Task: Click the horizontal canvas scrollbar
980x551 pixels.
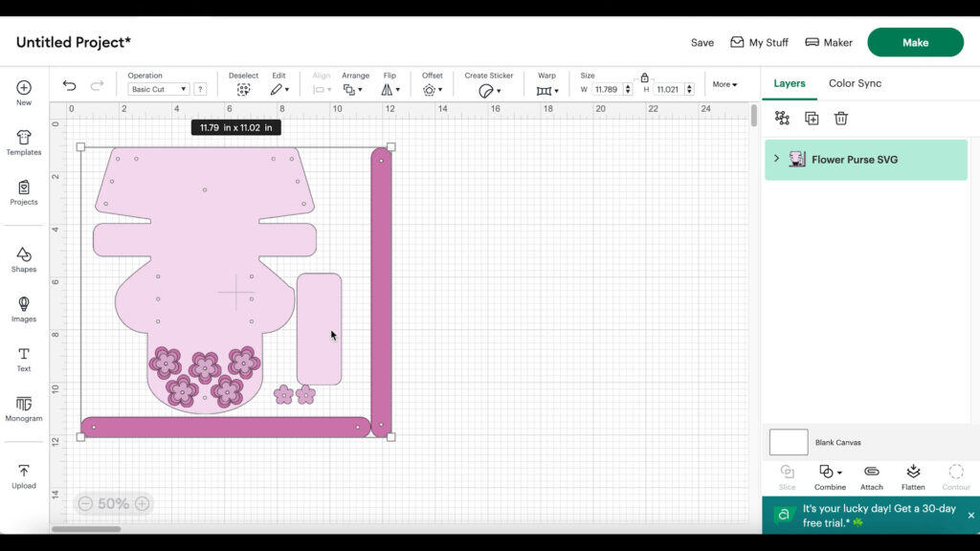Action: (x=86, y=529)
